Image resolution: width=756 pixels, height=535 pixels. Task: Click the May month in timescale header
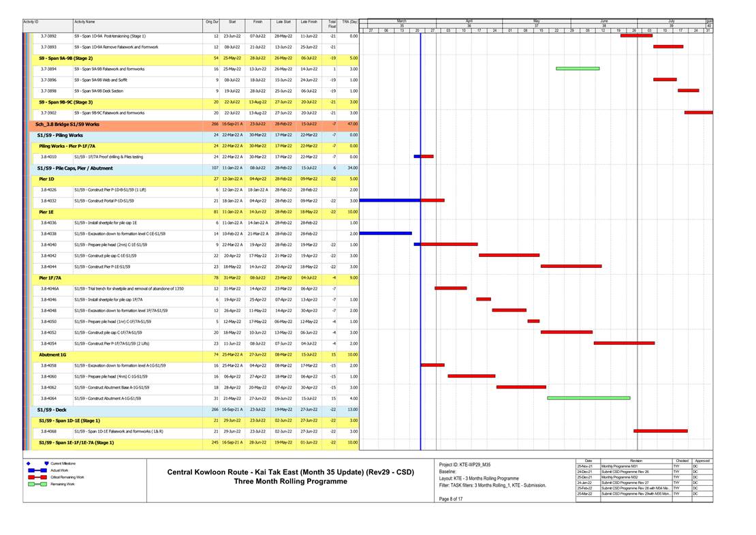536,21
